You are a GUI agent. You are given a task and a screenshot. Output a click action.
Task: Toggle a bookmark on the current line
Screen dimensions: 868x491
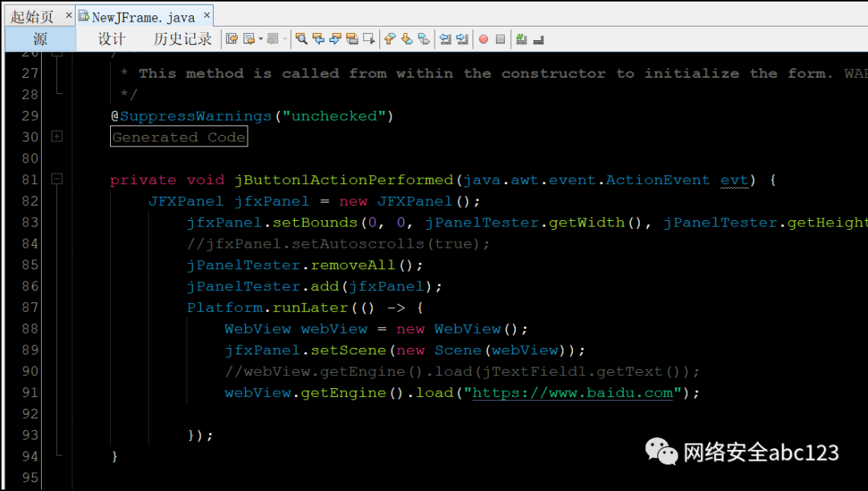423,38
